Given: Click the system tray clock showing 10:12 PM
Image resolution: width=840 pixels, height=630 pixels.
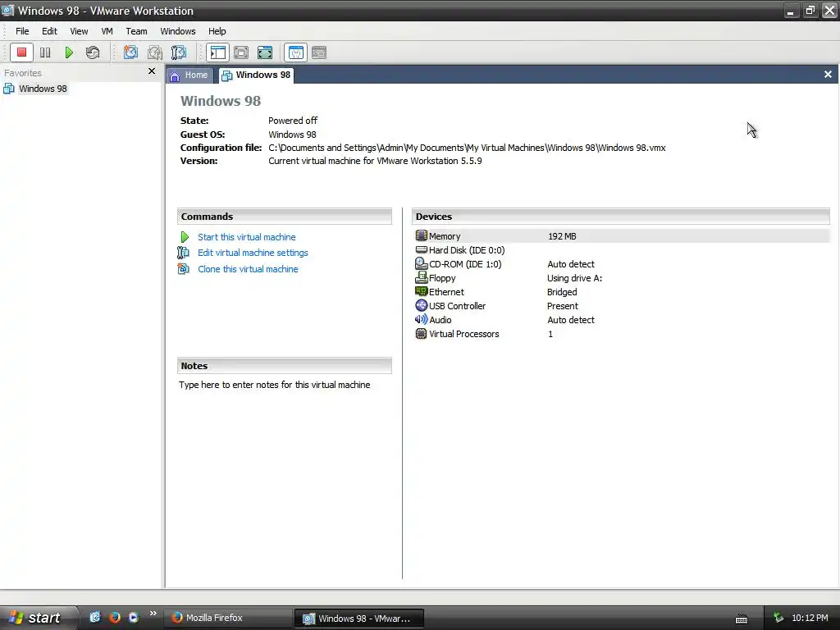Looking at the screenshot, I should click(810, 619).
